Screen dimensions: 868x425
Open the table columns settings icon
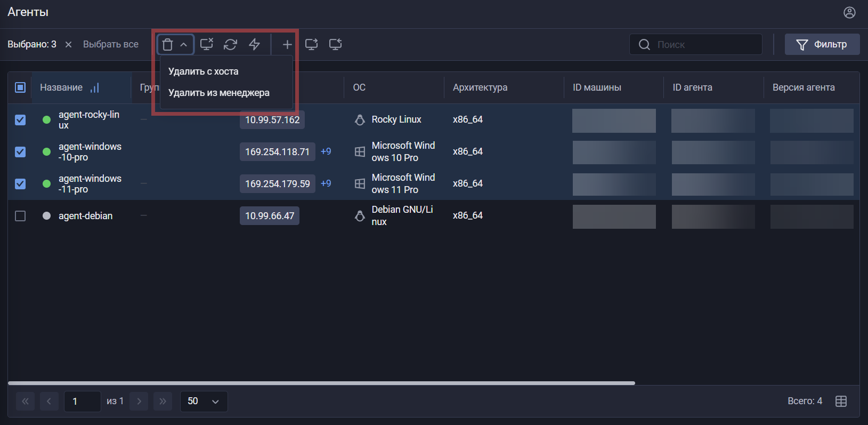click(x=841, y=402)
